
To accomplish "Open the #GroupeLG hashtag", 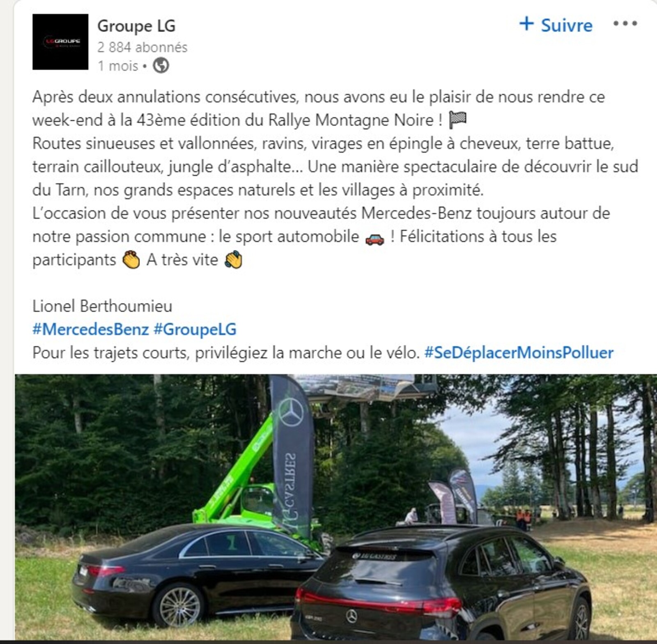I will (195, 329).
